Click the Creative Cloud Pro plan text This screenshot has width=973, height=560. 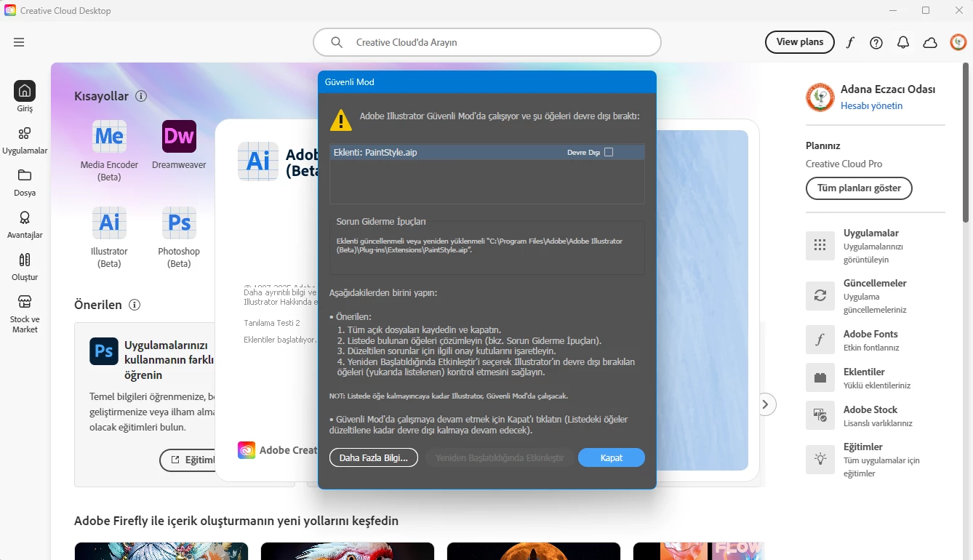[x=844, y=164]
